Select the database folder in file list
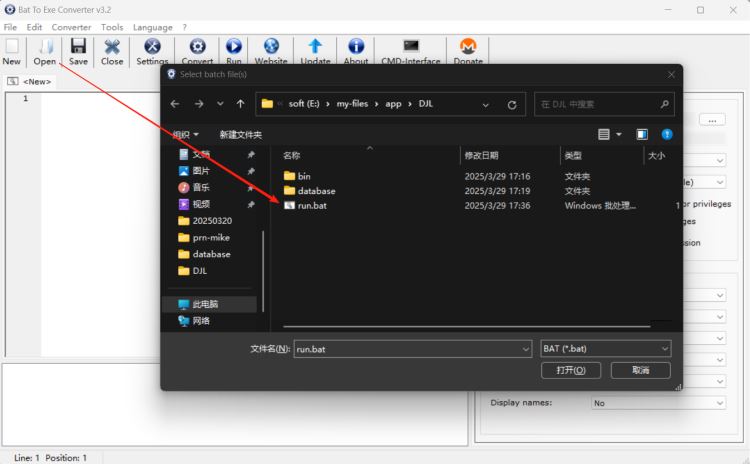This screenshot has height=464, width=750. [316, 191]
